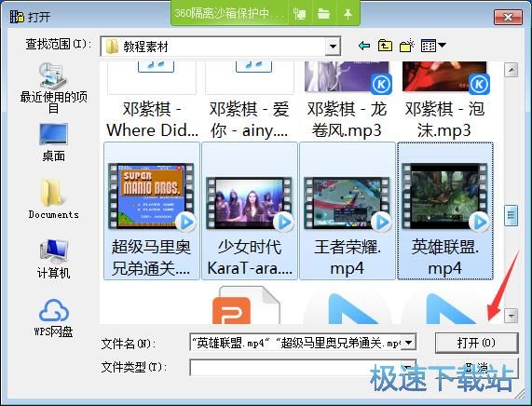The height and width of the screenshot is (406, 532).
Task: Select 邓紫棋 - Where Did... audio file
Action: (151, 100)
